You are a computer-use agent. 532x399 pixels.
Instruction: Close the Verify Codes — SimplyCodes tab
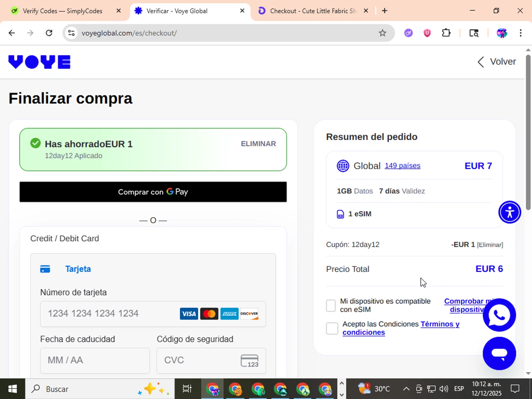click(x=118, y=11)
